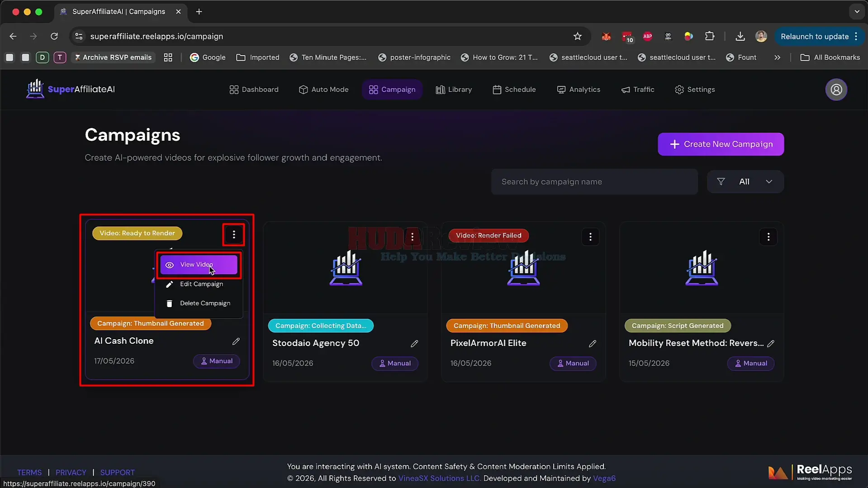868x488 pixels.
Task: Open three-dot menu on PixelArmorAI Elite card
Action: (x=590, y=237)
